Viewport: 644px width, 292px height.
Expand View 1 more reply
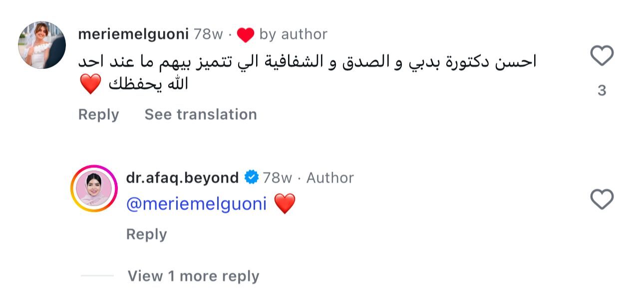click(193, 276)
